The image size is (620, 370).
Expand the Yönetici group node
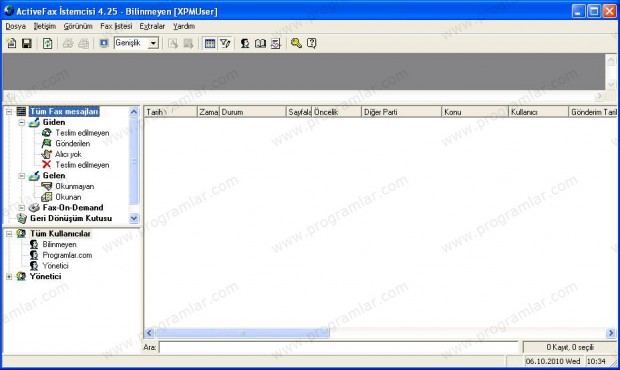pos(9,277)
